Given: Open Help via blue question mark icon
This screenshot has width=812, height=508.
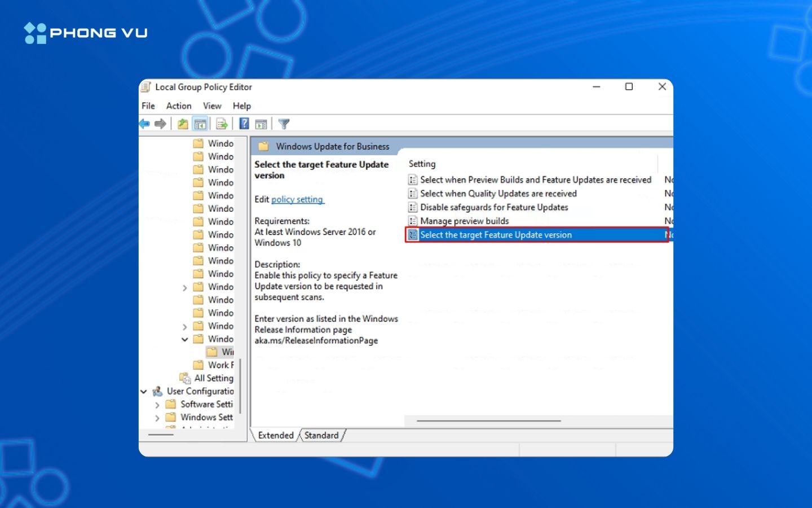Looking at the screenshot, I should 244,124.
